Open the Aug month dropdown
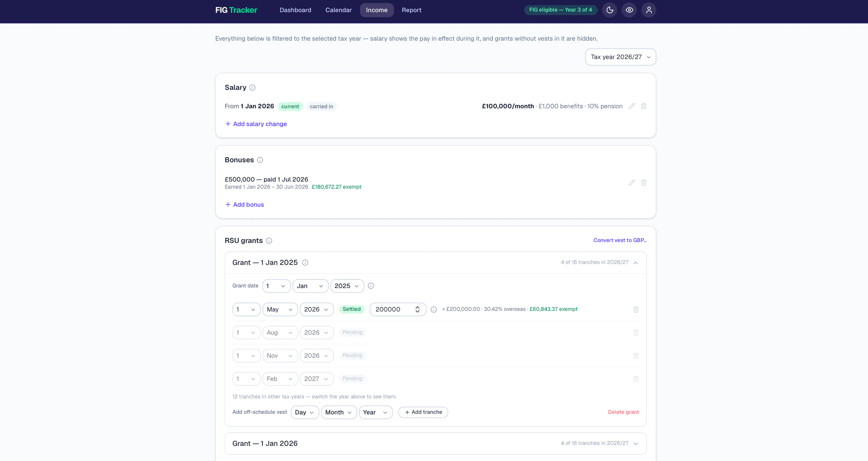868x461 pixels. pos(280,333)
